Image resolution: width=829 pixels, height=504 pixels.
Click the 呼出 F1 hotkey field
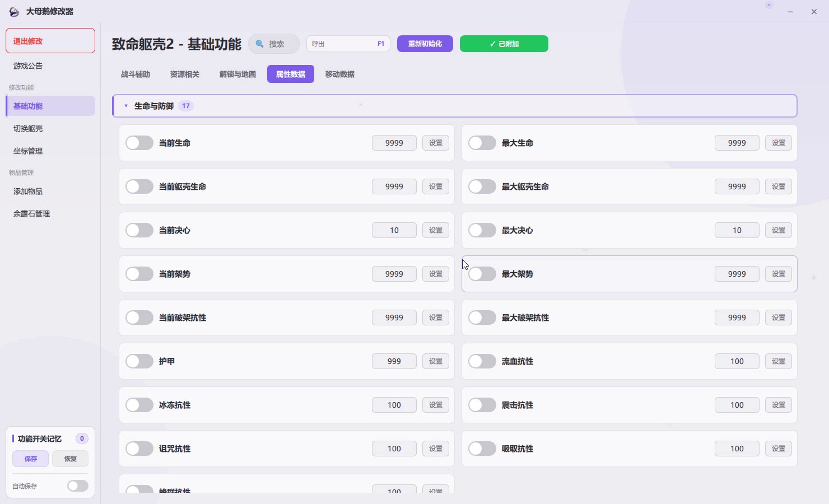click(x=348, y=44)
